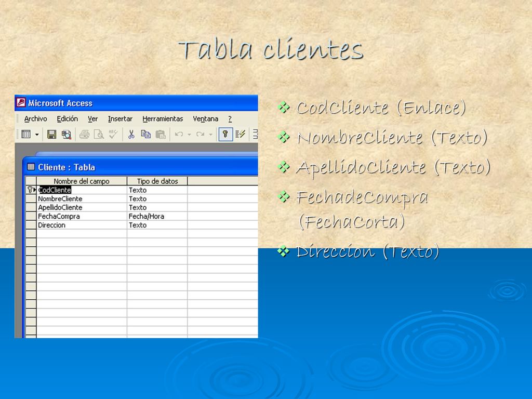Expand the Redo history dropdown
The width and height of the screenshot is (532, 399).
(x=211, y=135)
